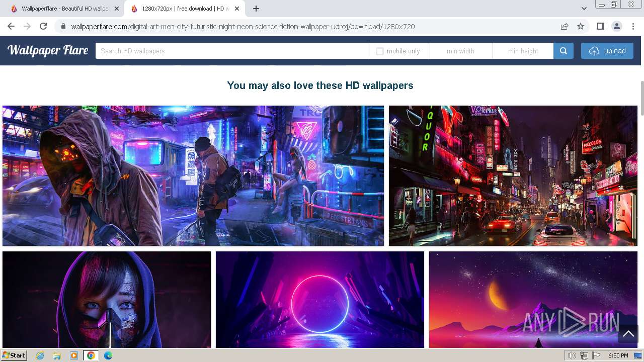644x362 pixels.
Task: Click the site lock icon
Action: click(63, 27)
